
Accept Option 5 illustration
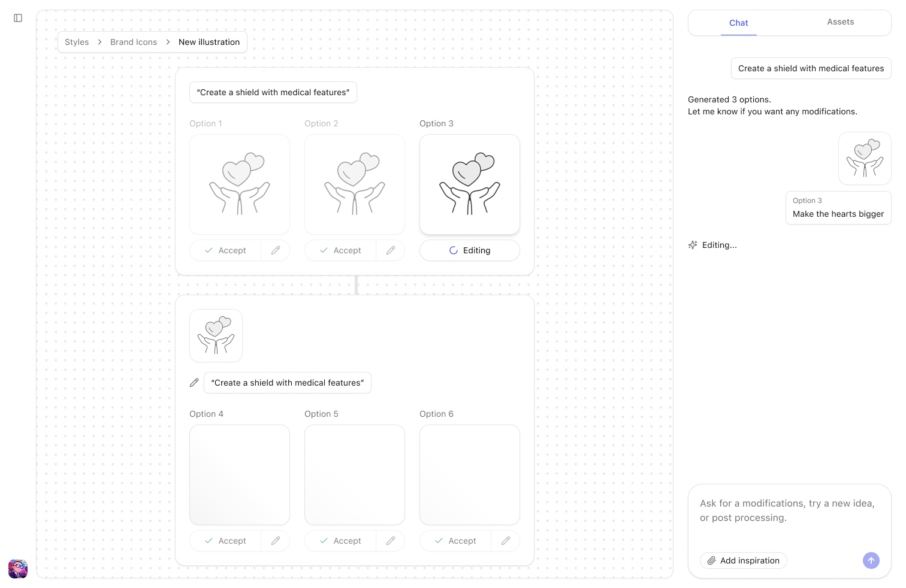pos(341,541)
